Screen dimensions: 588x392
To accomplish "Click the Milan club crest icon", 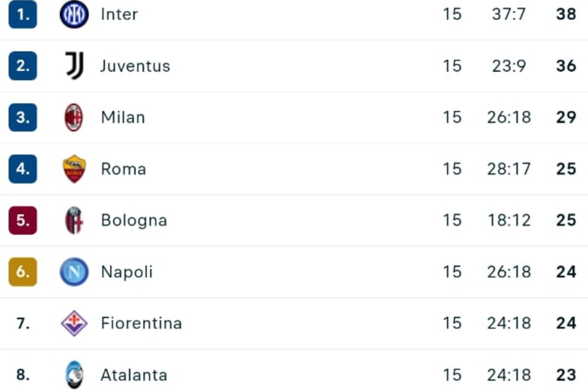I will point(74,117).
